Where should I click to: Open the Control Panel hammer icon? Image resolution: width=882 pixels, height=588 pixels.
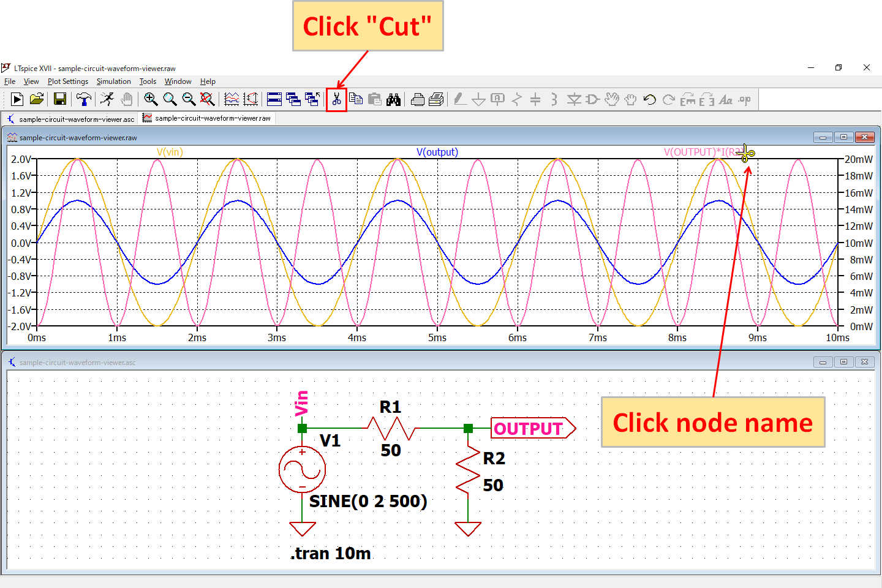point(83,99)
